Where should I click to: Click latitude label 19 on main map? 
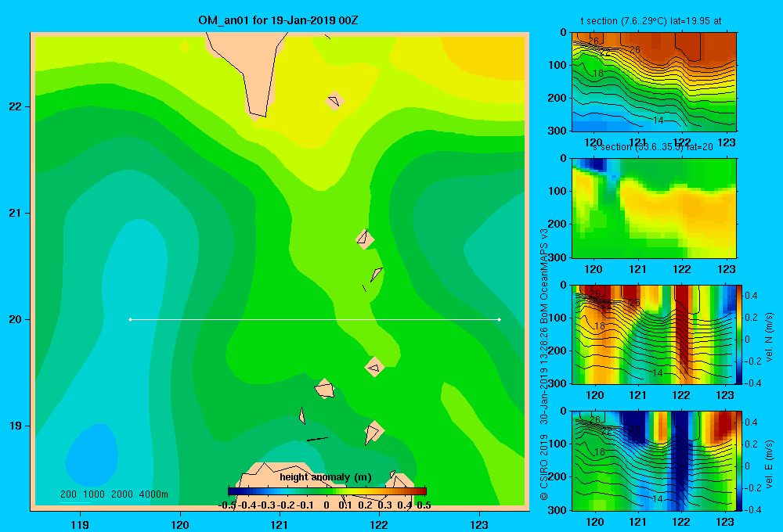coord(16,426)
